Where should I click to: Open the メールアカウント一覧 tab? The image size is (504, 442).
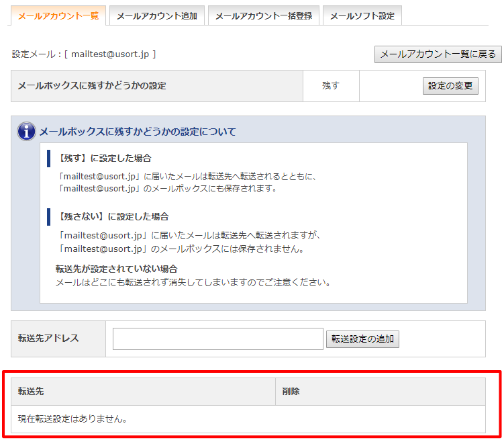click(x=57, y=15)
